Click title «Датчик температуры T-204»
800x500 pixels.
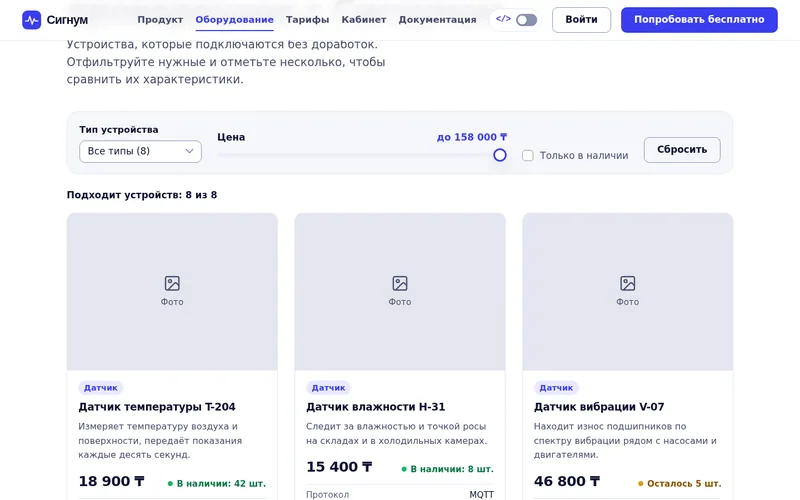pos(157,407)
